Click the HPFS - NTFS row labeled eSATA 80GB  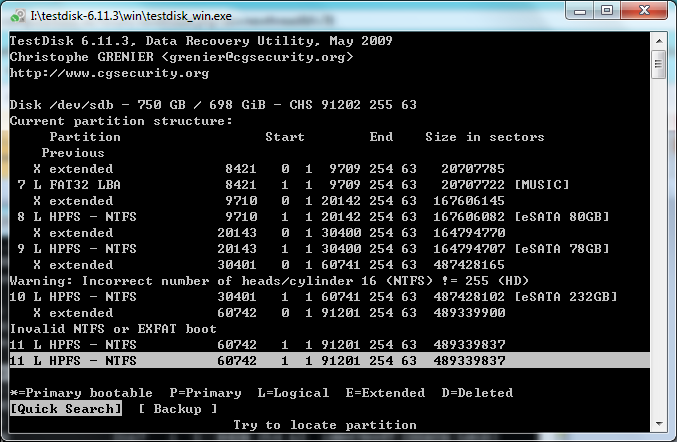(309, 217)
